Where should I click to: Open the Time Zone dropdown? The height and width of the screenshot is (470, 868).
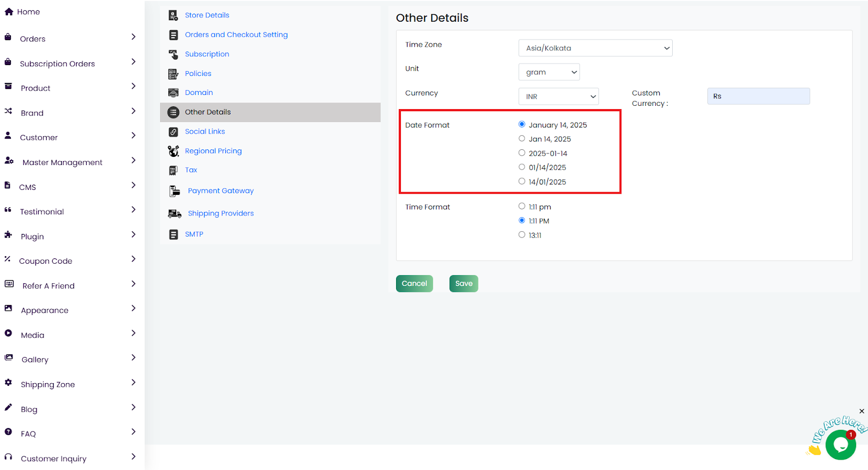(x=595, y=48)
